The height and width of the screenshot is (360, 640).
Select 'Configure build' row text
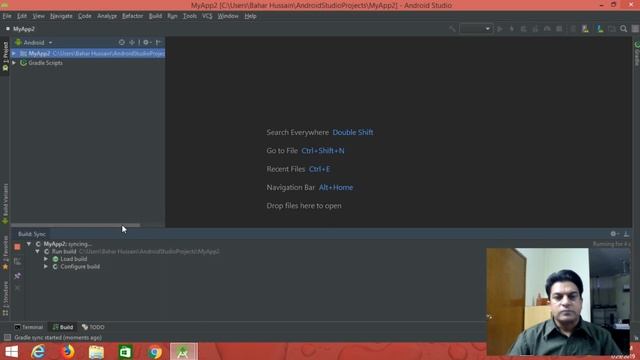(80, 267)
